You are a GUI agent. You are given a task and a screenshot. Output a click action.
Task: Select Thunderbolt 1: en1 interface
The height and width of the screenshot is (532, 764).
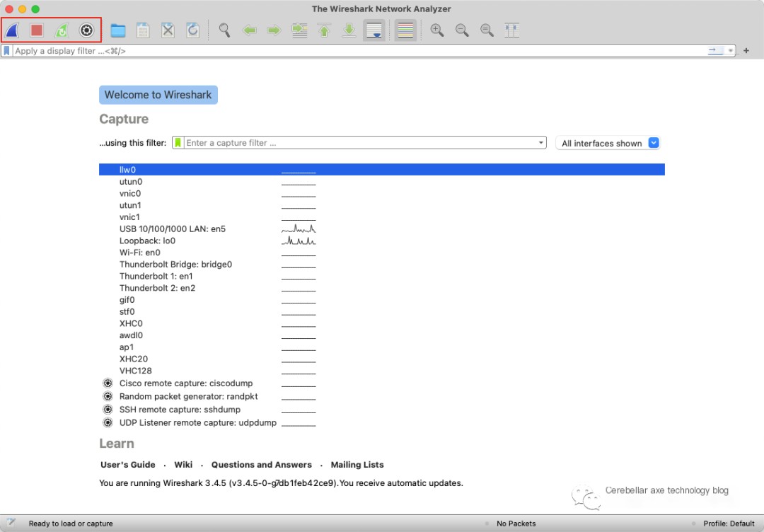click(x=381, y=276)
